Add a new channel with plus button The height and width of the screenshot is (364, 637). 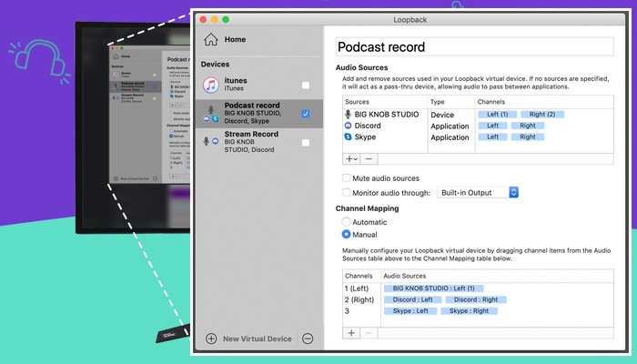(352, 333)
